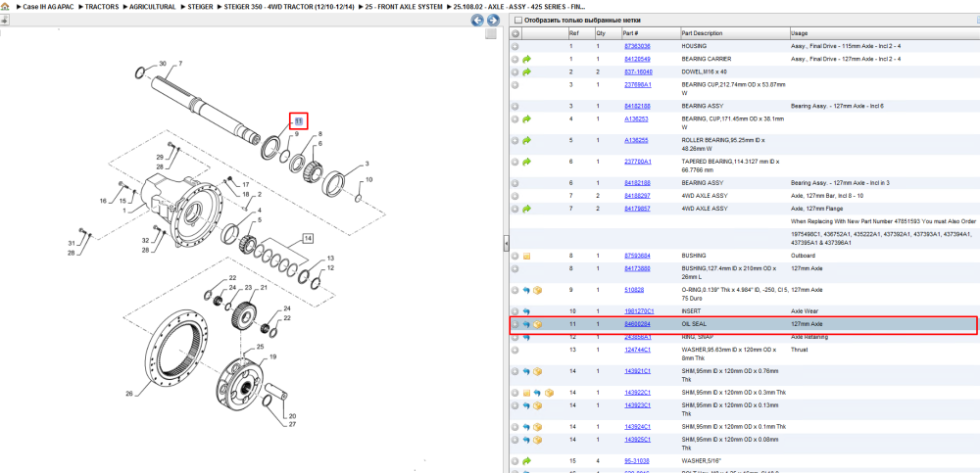This screenshot has height=473, width=980.
Task: Click green arrow for ROLLER BEARING row
Action: (527, 140)
